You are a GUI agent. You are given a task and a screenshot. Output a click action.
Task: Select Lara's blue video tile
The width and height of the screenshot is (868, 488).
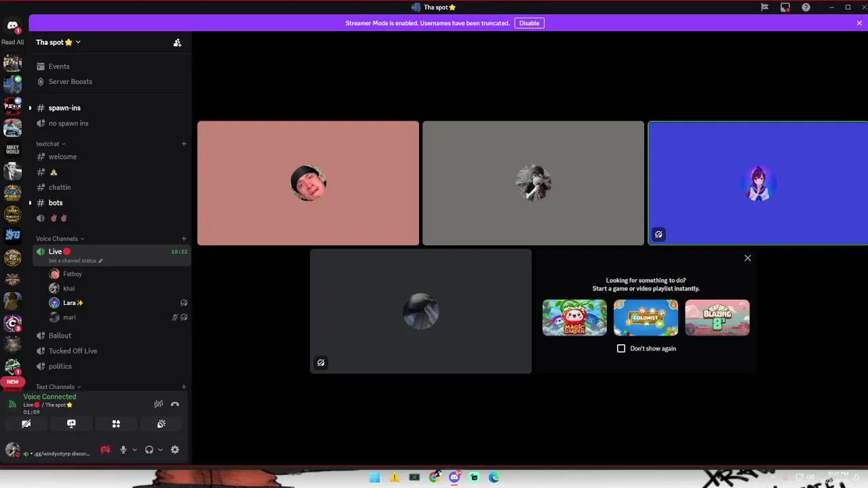(x=758, y=183)
